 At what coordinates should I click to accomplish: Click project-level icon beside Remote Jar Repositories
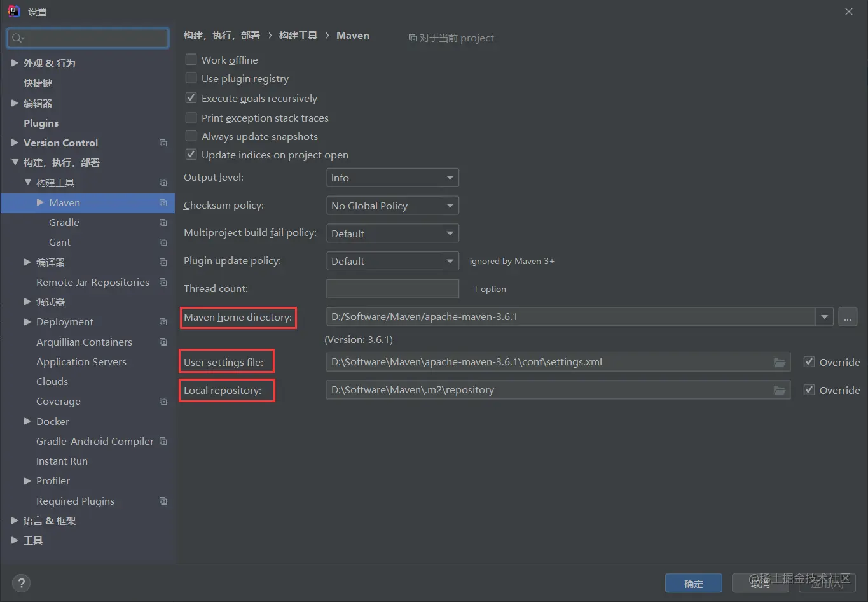[163, 282]
